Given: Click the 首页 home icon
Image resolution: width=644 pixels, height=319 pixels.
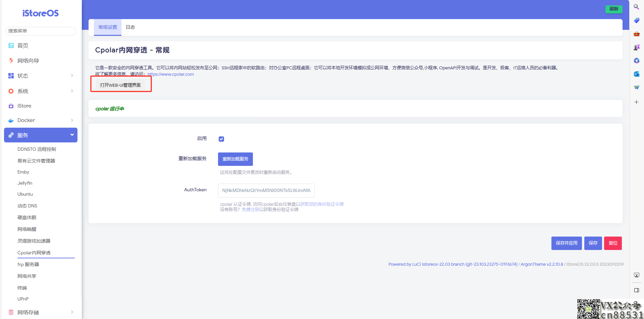Looking at the screenshot, I should pyautogui.click(x=11, y=46).
